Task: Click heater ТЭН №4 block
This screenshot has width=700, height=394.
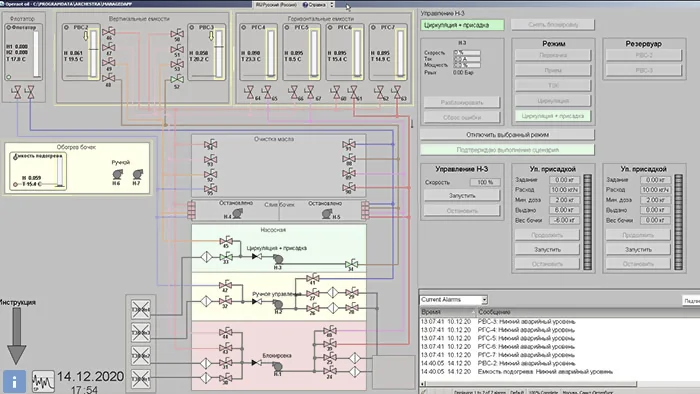Action: tap(141, 309)
